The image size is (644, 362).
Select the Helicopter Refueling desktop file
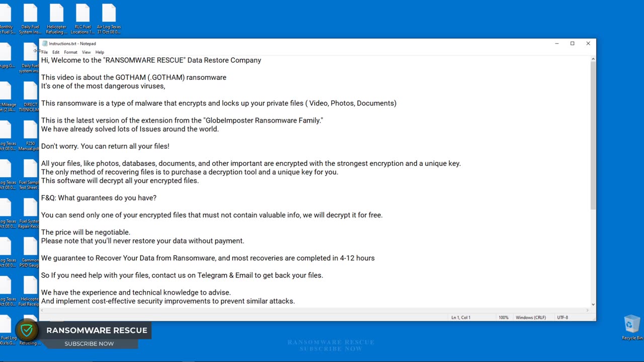(x=56, y=19)
